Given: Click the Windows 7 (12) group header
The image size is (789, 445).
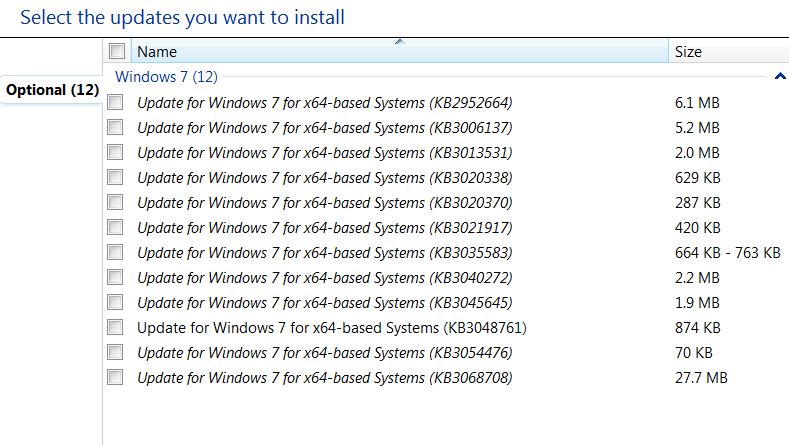Looking at the screenshot, I should pyautogui.click(x=166, y=76).
